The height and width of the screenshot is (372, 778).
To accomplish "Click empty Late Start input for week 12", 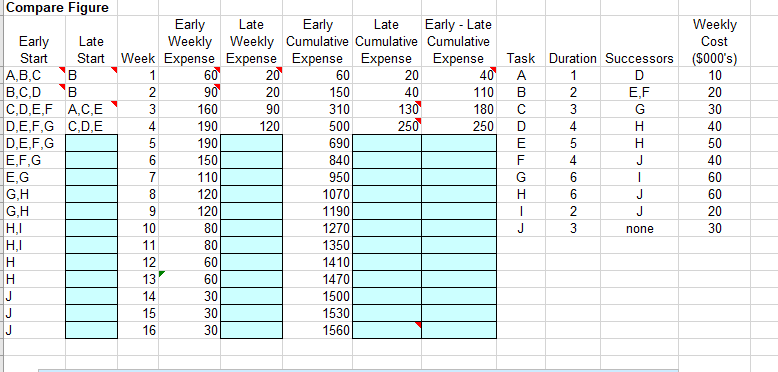I will click(x=91, y=262).
